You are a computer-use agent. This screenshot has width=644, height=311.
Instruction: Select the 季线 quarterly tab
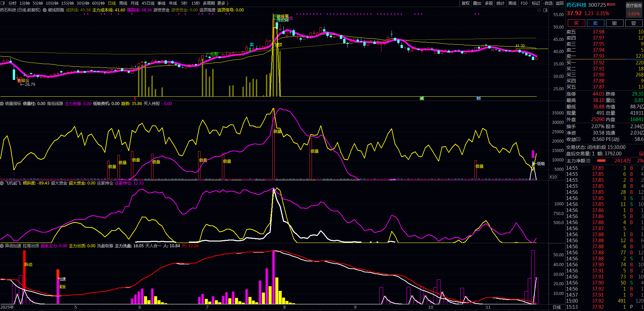coord(162,3)
